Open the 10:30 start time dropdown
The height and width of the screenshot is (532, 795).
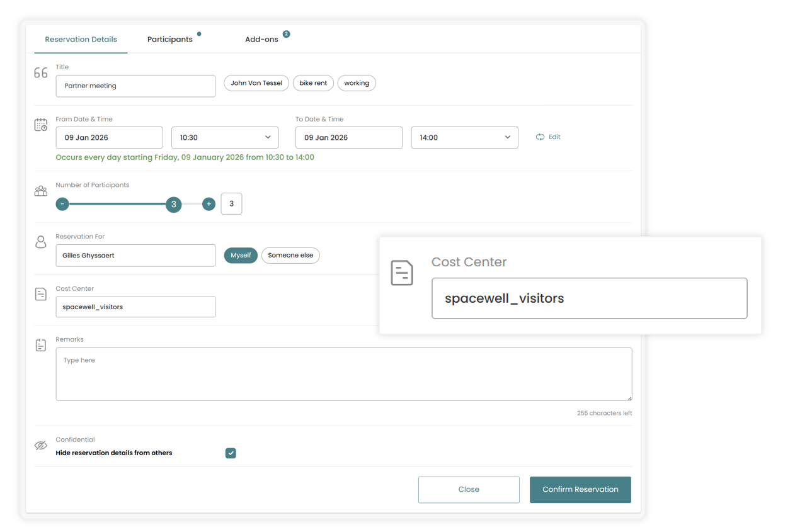pos(225,138)
